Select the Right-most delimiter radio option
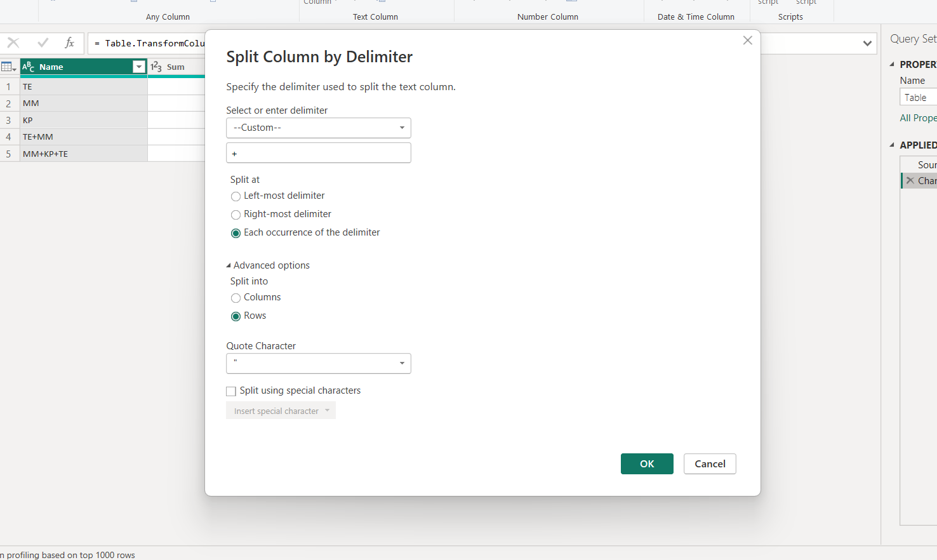The width and height of the screenshot is (937, 560). click(236, 215)
